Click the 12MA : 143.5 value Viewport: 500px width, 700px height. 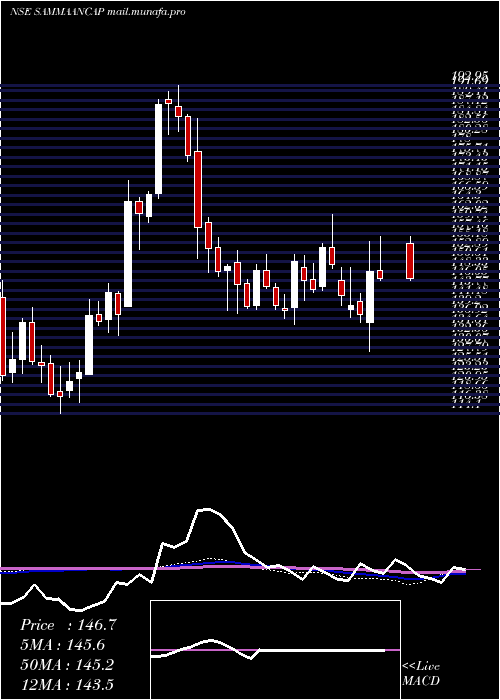pyautogui.click(x=68, y=684)
